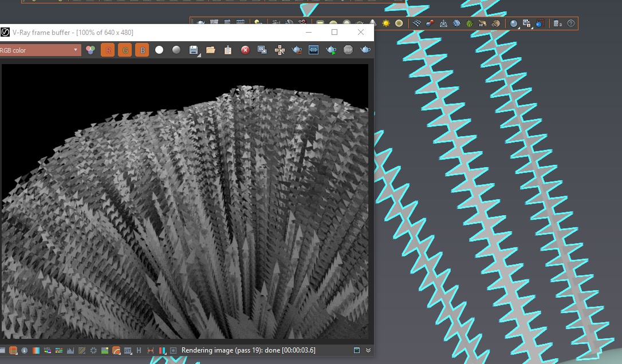Click the V-Ray sun light icon
Screen dimensions: 622x364
click(386, 23)
